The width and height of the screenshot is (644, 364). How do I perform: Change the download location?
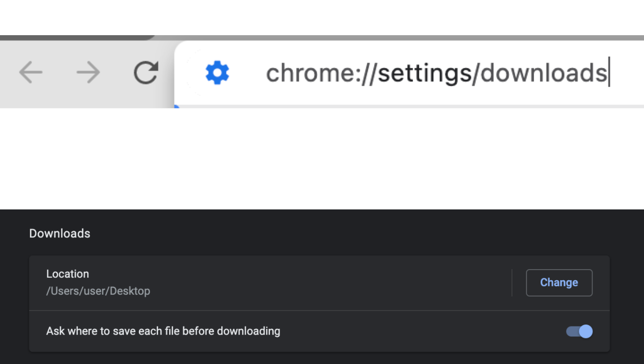pos(559,283)
